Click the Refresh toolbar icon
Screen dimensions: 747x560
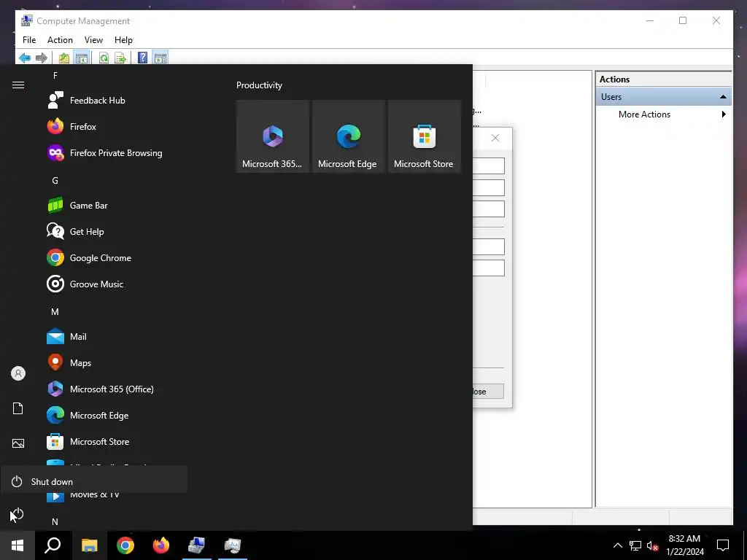(104, 58)
